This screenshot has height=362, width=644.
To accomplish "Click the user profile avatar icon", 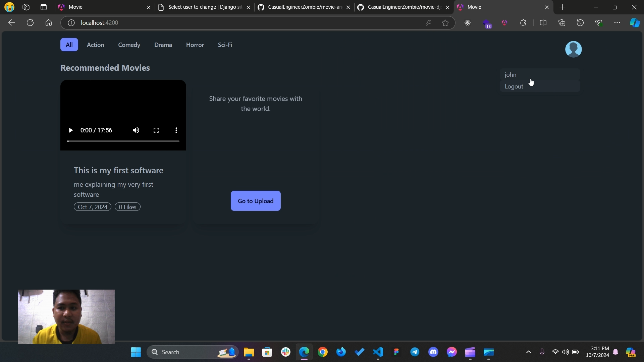I will coord(573,49).
